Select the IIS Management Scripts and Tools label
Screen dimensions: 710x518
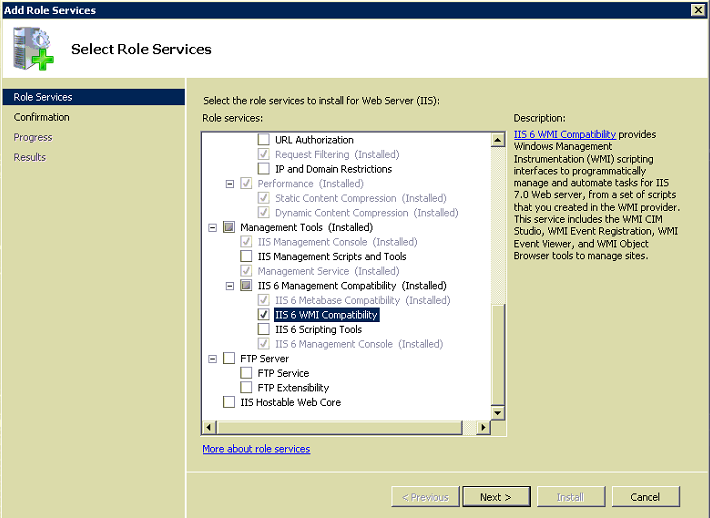point(332,256)
